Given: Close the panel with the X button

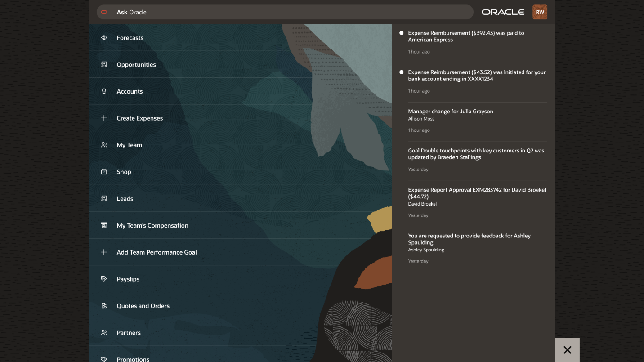Looking at the screenshot, I should coord(568,350).
